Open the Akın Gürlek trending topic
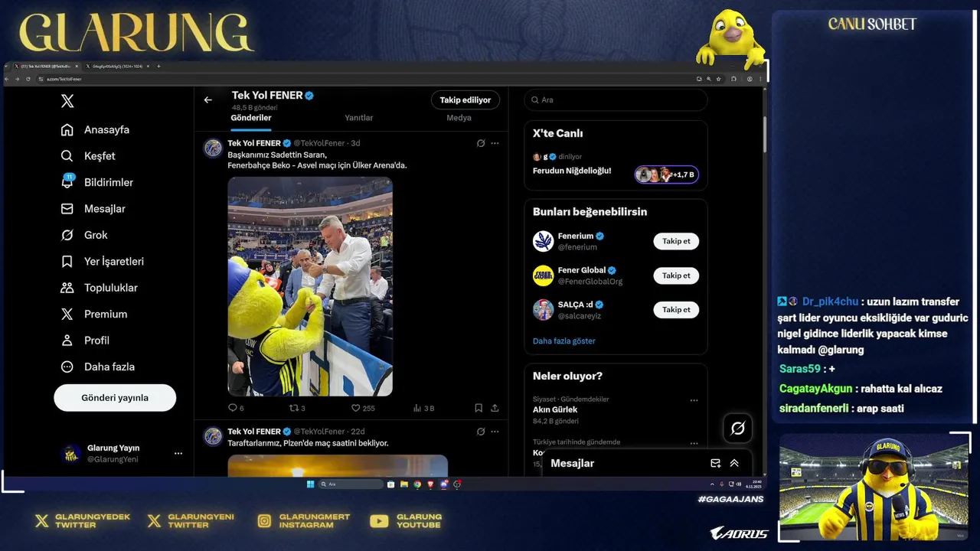Screen dimensions: 980x551 (555, 409)
